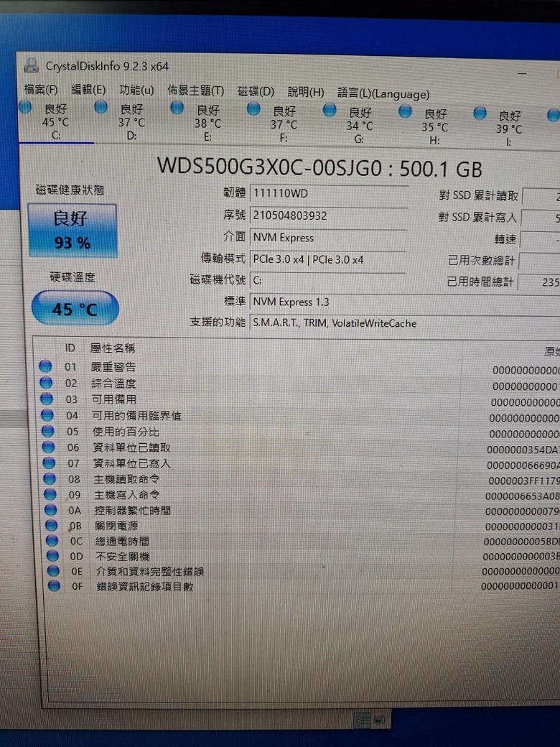Screen dimensions: 560x747
Task: Click the drive title WDS500G3X0C-00SJG0 : 500.1 GB
Action: coord(319,168)
